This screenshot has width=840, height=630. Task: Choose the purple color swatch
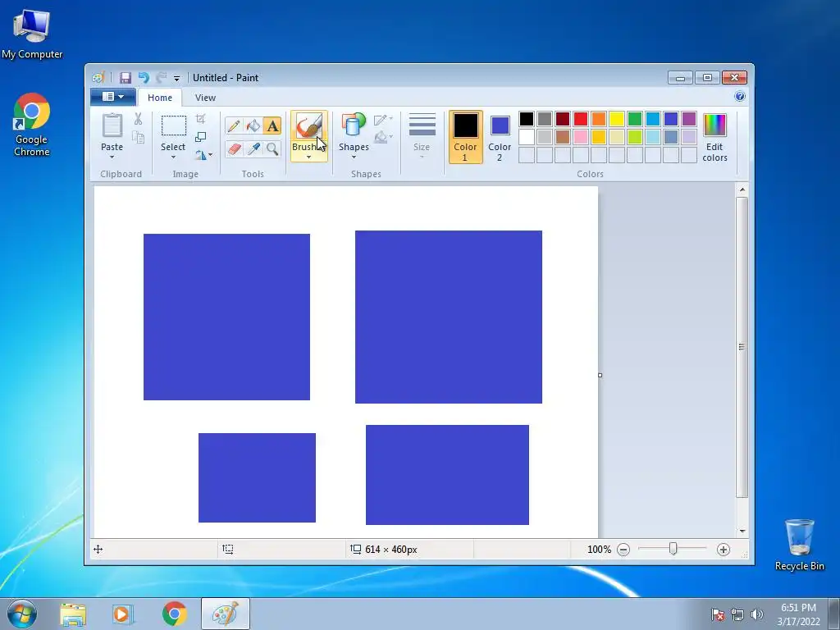click(x=689, y=118)
